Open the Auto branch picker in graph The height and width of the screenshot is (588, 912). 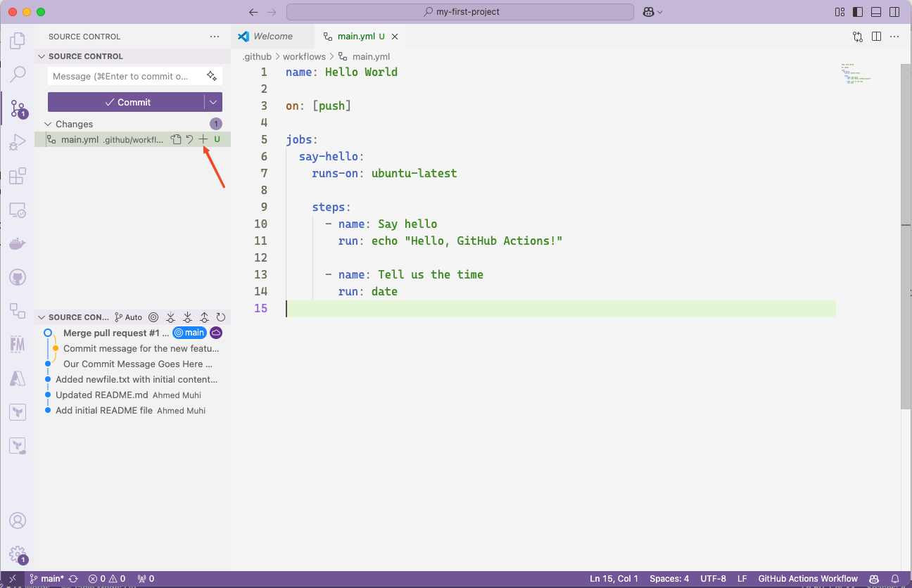coord(129,317)
